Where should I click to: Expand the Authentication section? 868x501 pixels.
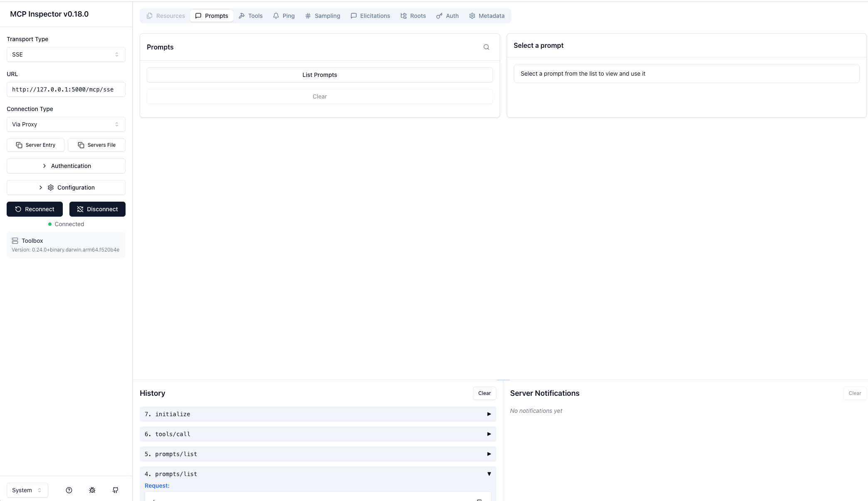pyautogui.click(x=66, y=166)
